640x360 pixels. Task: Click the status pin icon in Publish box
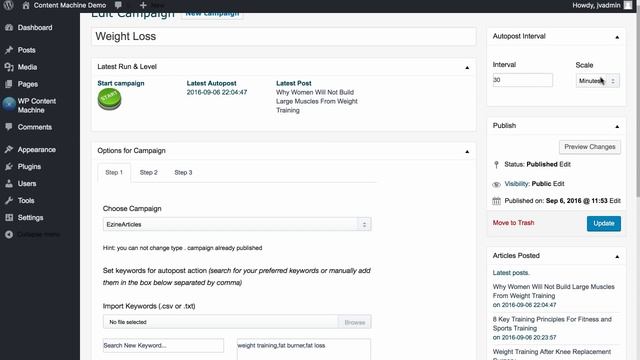pos(496,164)
